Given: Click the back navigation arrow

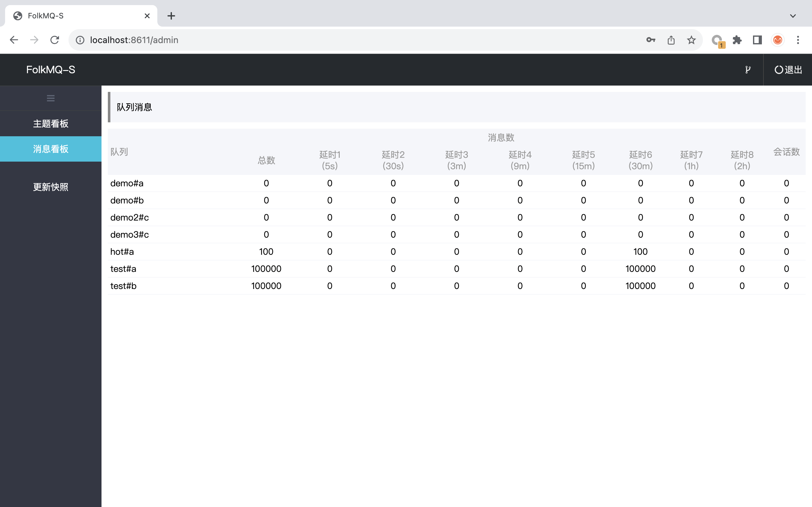Looking at the screenshot, I should pyautogui.click(x=14, y=40).
